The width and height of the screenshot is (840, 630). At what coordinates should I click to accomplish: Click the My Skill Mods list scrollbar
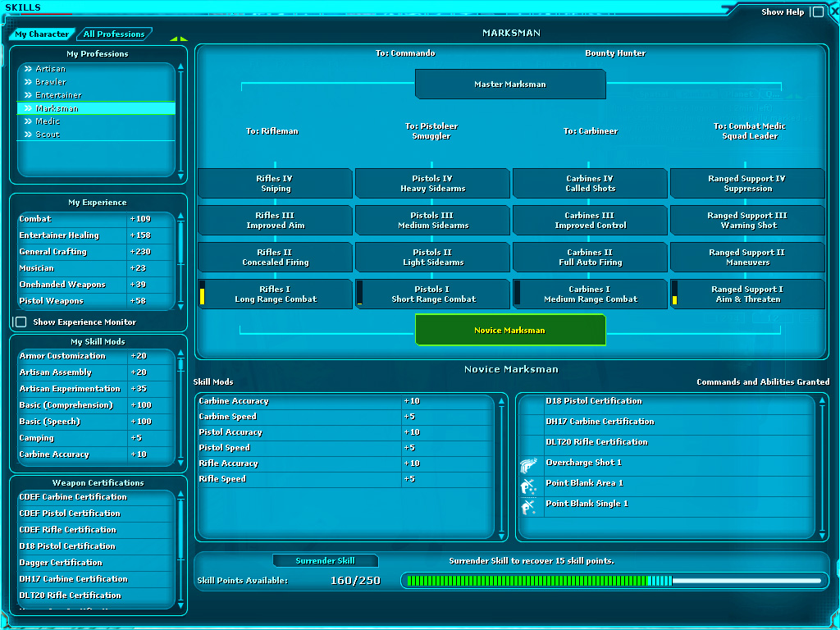click(180, 407)
